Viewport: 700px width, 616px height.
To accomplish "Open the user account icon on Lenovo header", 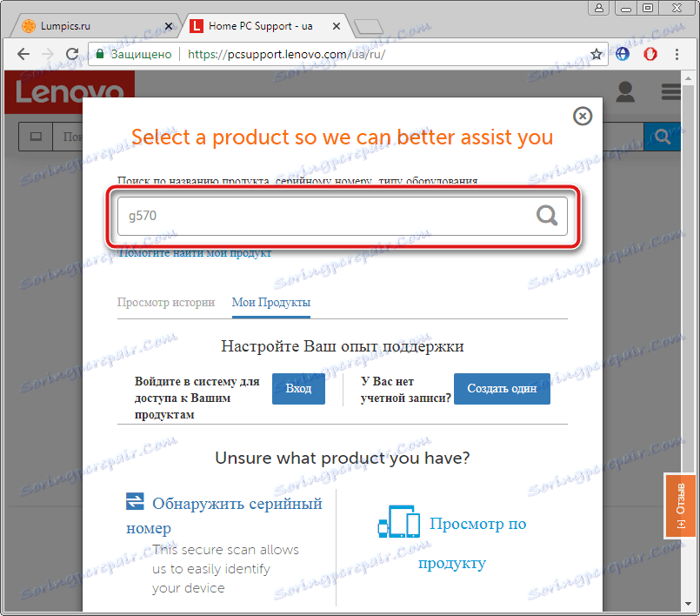I will tap(624, 91).
